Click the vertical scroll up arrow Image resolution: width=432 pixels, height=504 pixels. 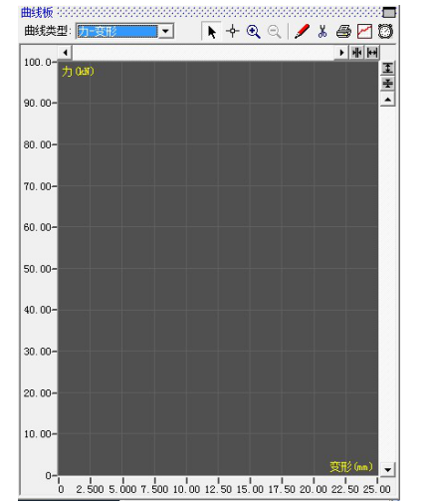click(x=387, y=99)
